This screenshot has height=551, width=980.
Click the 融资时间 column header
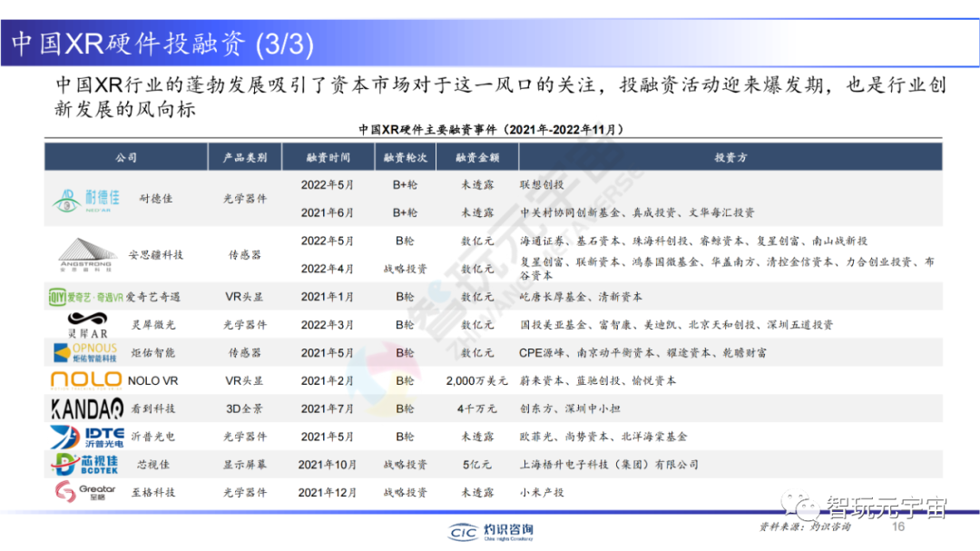coord(328,158)
